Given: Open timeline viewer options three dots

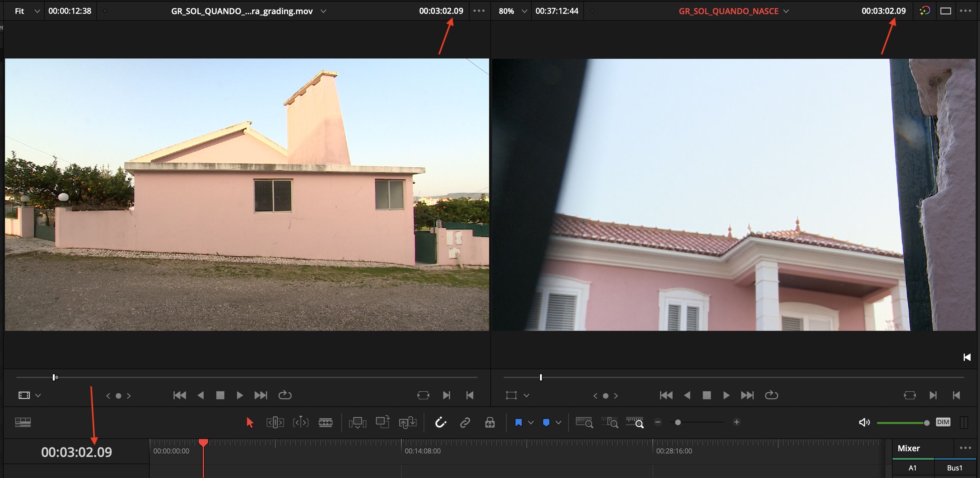Looking at the screenshot, I should [966, 11].
